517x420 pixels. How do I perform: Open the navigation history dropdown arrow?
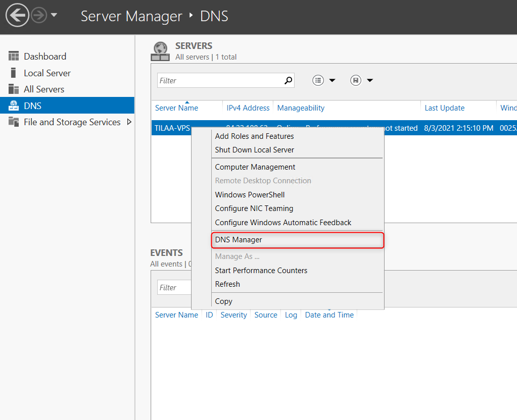[x=54, y=15]
